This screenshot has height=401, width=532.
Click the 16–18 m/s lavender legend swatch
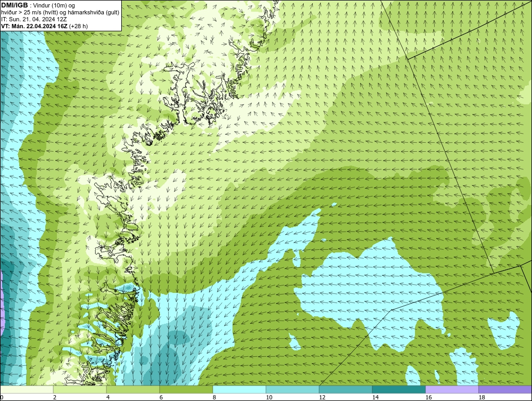(452, 389)
